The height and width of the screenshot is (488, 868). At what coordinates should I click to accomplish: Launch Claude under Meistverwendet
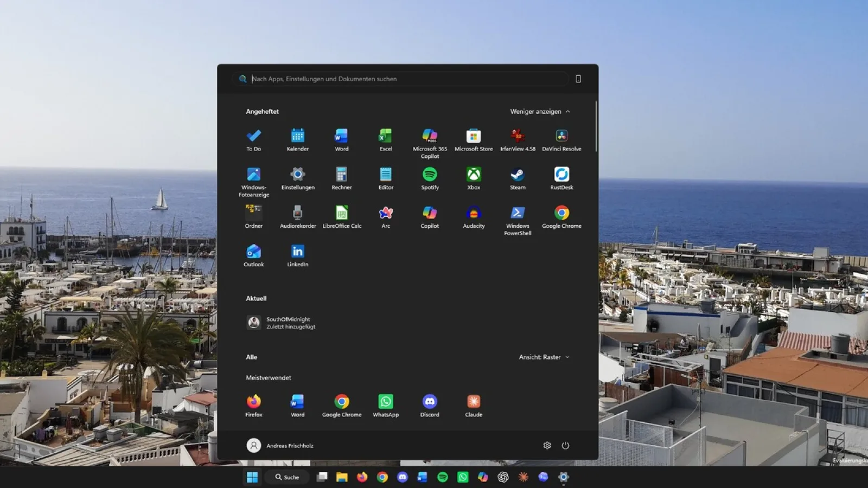[x=474, y=406]
